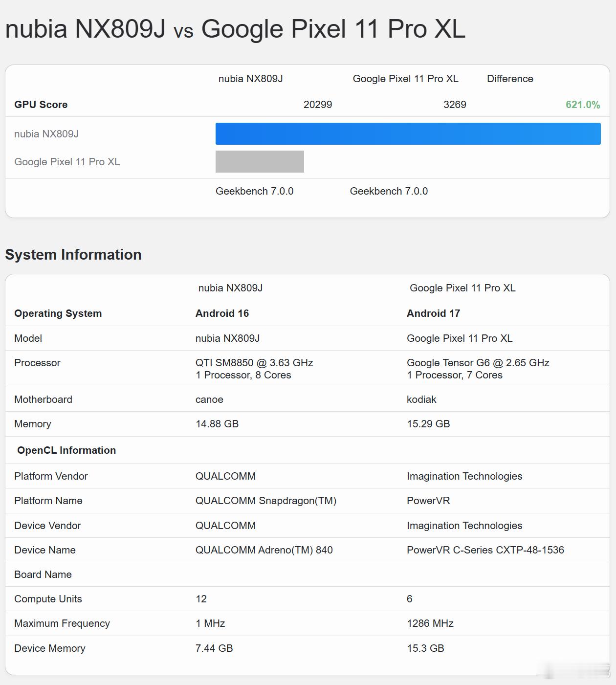Click QUALCOMM in the Device Vendor row

225,526
